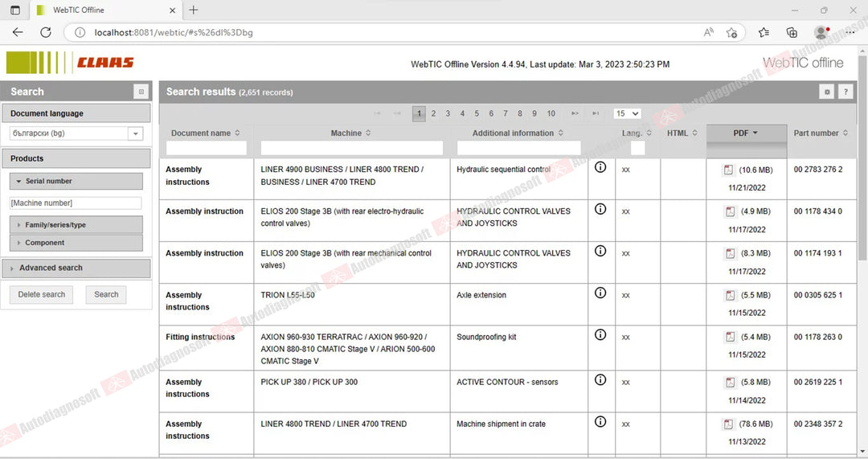The width and height of the screenshot is (868, 459).
Task: Open the 5.8 MB PDF document
Action: [730, 383]
